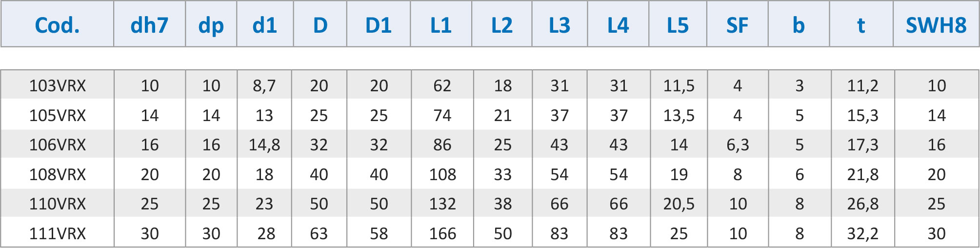
Task: Click the L1 value 166
Action: point(442,233)
